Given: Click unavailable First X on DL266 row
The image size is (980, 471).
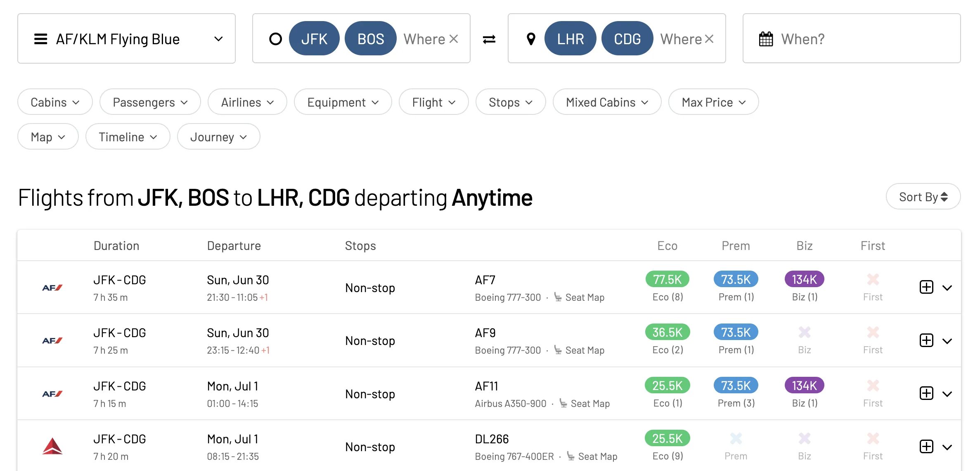Looking at the screenshot, I should coord(873,438).
